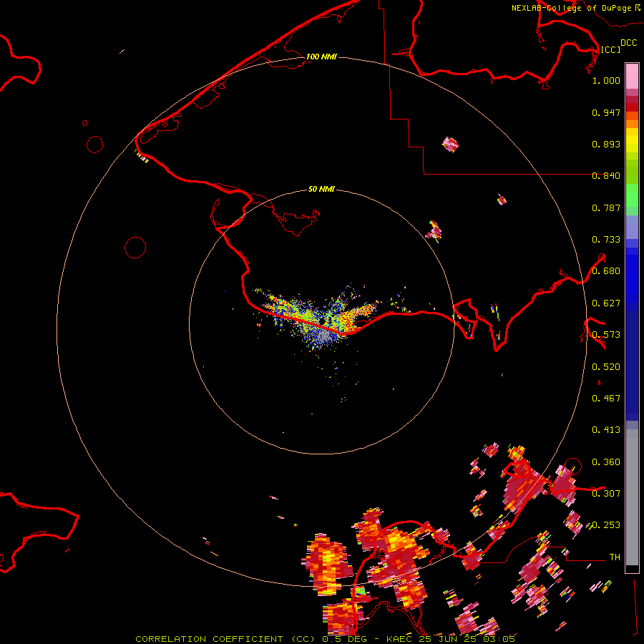Click the 0.5 DEG elevation text

(344, 639)
